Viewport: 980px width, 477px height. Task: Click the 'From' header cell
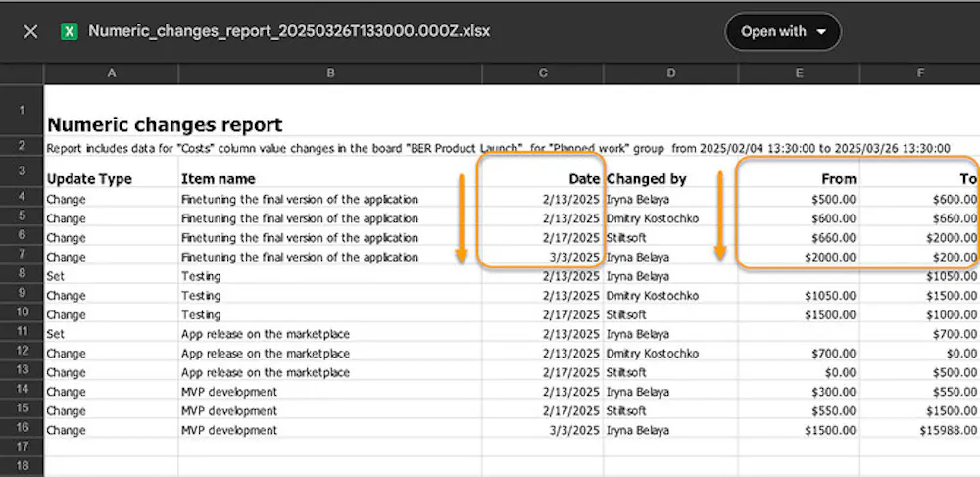pos(839,179)
